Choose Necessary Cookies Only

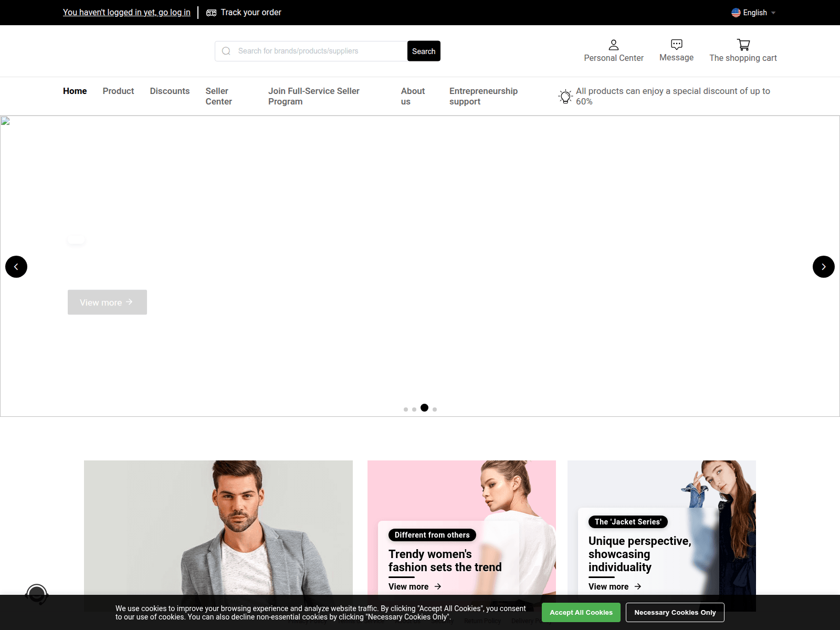coord(675,612)
